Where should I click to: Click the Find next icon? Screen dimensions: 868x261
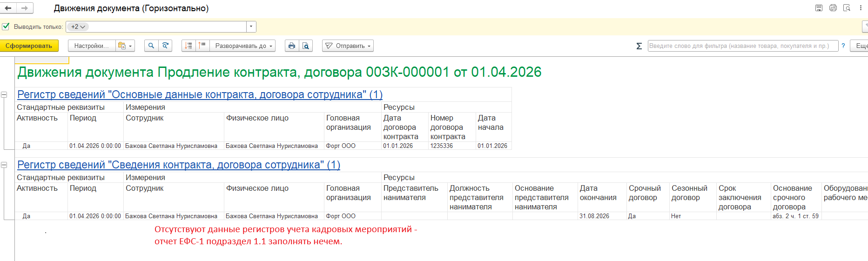click(x=165, y=46)
